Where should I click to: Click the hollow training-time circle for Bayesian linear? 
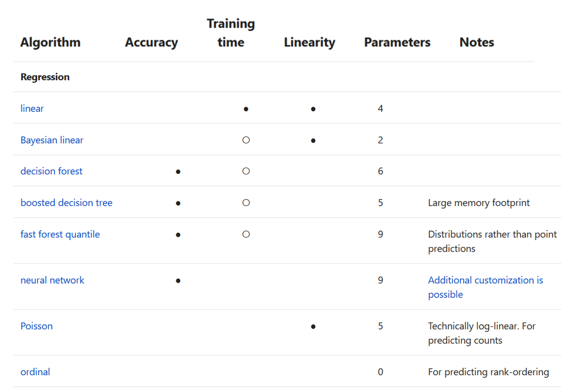pos(246,140)
